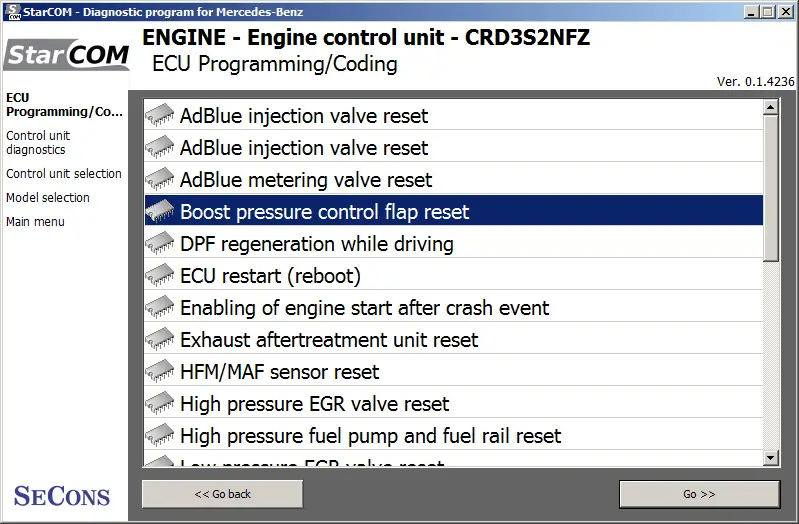Click the scroll down arrow of the list
This screenshot has height=524, width=799.
[x=770, y=458]
